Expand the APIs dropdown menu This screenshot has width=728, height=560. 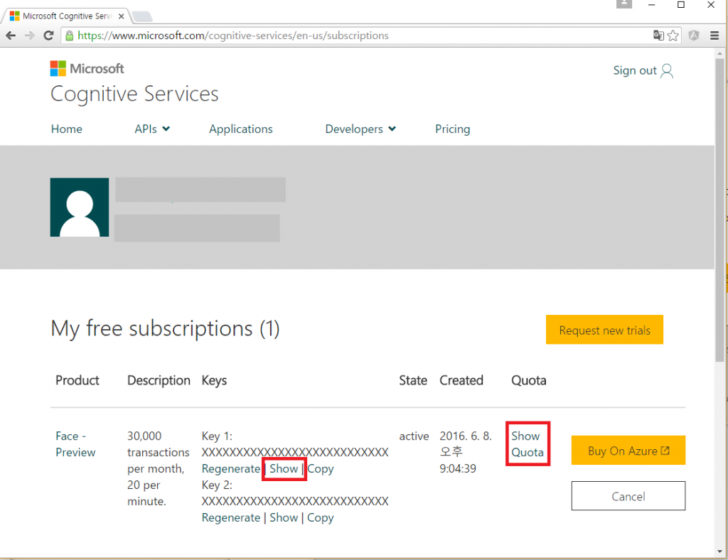152,129
